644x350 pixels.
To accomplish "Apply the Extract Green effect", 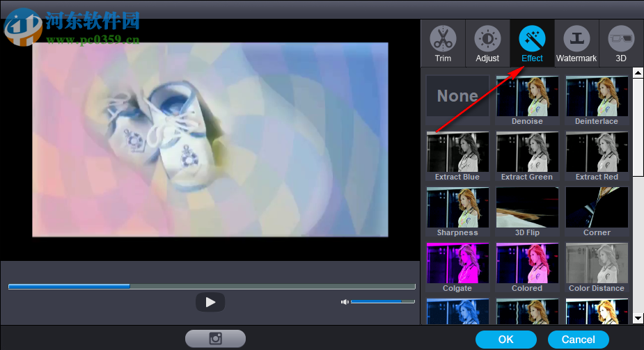I will point(527,156).
